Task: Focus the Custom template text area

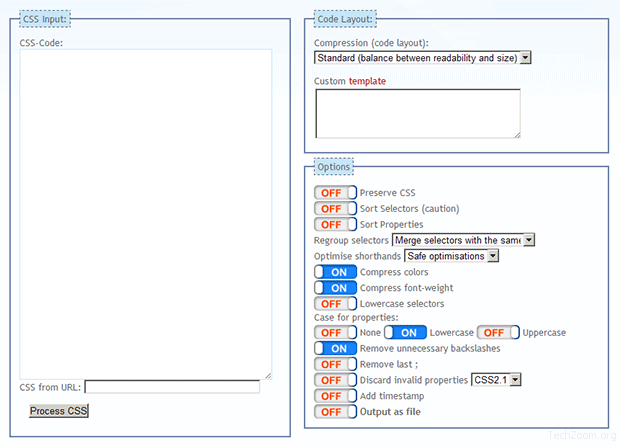Action: [x=418, y=113]
